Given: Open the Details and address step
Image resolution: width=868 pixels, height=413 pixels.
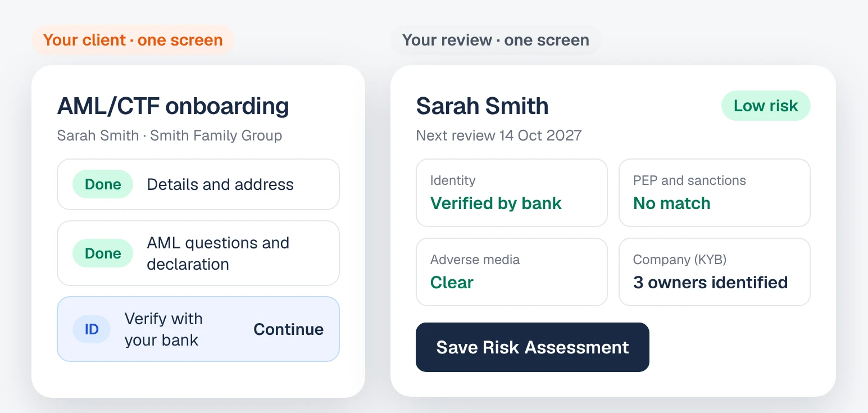Looking at the screenshot, I should (x=198, y=184).
